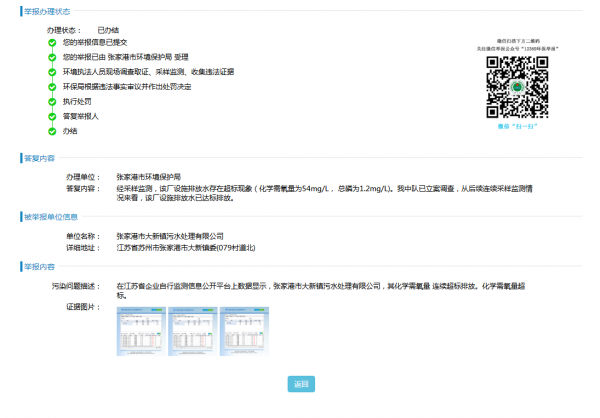Click the address 江苏省苏州市张家港市大新镇
This screenshot has width=600, height=418.
(x=186, y=248)
